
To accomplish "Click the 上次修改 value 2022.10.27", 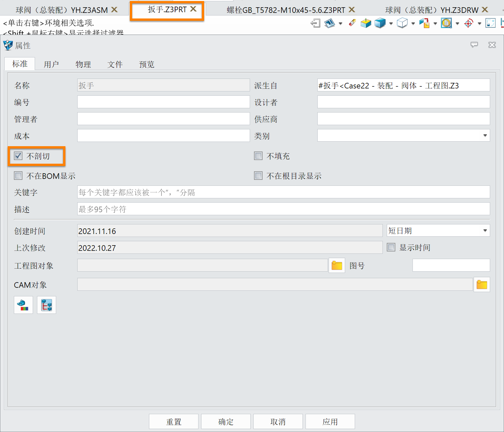I will pos(230,247).
